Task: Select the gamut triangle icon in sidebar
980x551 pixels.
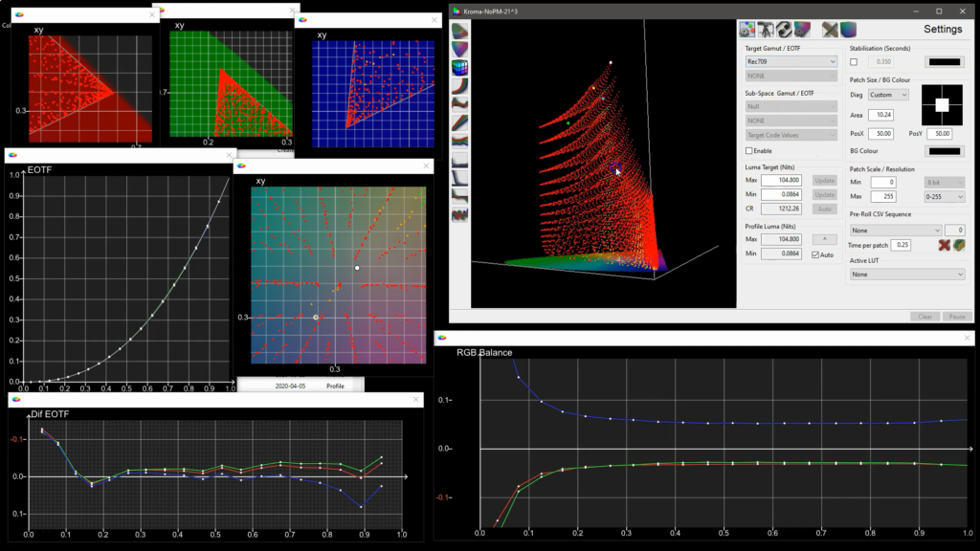Action: [x=460, y=49]
